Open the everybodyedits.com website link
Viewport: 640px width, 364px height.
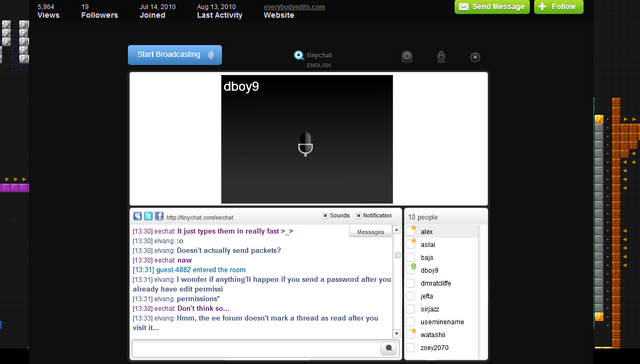[x=294, y=7]
